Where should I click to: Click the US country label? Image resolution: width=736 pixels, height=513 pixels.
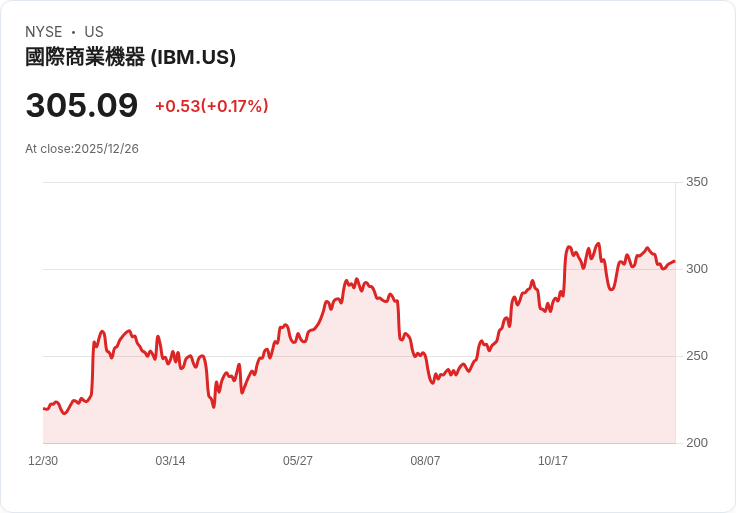[x=94, y=32]
